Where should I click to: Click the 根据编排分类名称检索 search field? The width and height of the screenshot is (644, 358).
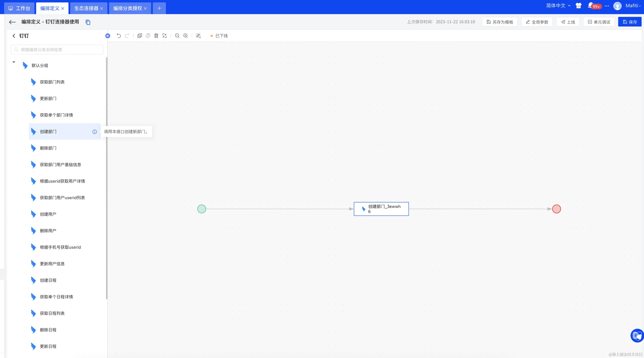(57, 50)
